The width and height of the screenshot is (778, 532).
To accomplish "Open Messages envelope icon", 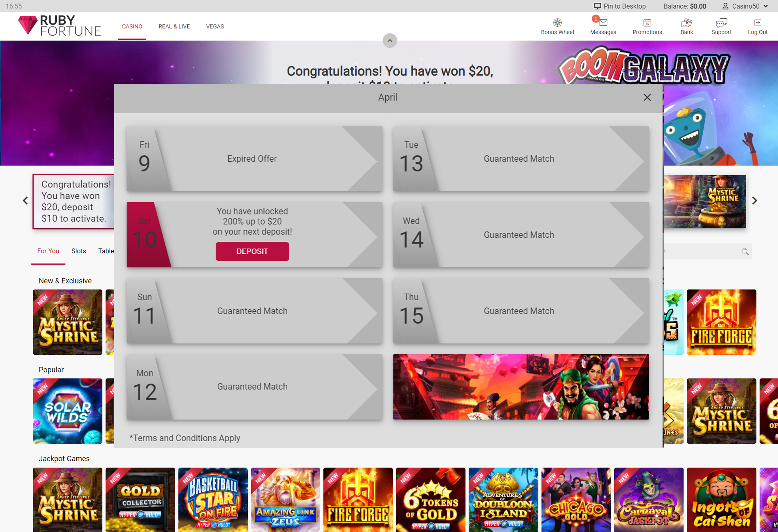I will (603, 23).
